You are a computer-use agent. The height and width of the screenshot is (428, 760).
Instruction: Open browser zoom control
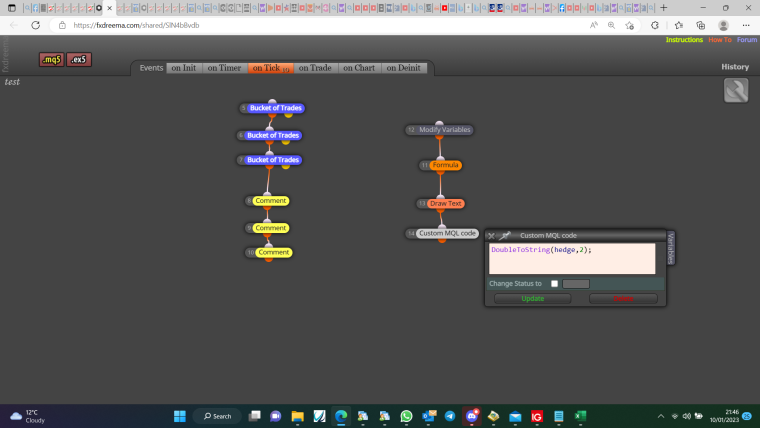611,25
